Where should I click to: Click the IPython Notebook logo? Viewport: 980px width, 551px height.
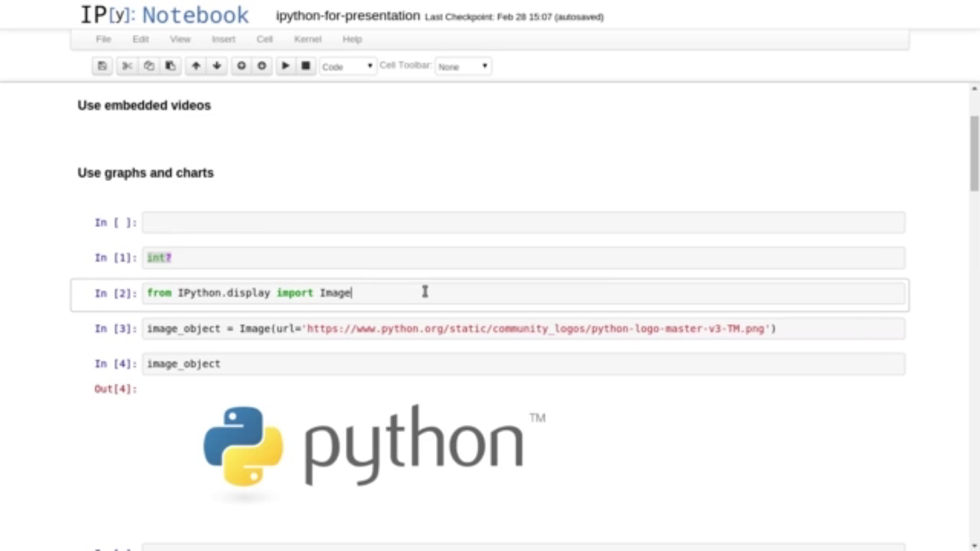(x=165, y=16)
